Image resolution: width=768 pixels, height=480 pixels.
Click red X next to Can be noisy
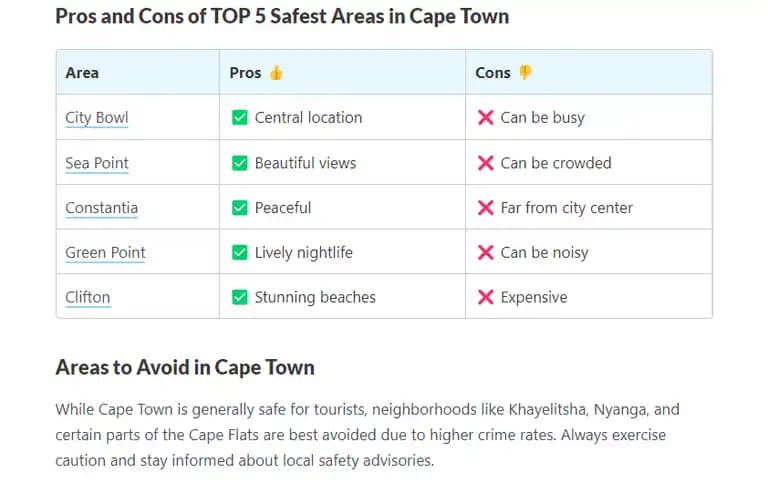click(485, 252)
